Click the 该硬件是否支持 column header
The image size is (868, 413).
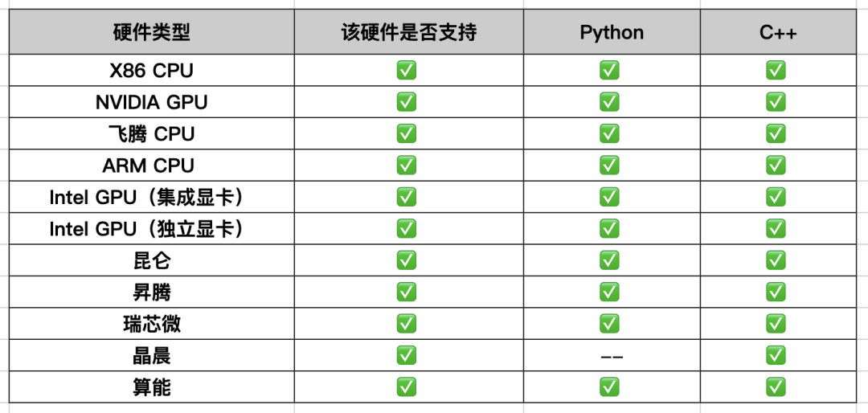(x=409, y=32)
